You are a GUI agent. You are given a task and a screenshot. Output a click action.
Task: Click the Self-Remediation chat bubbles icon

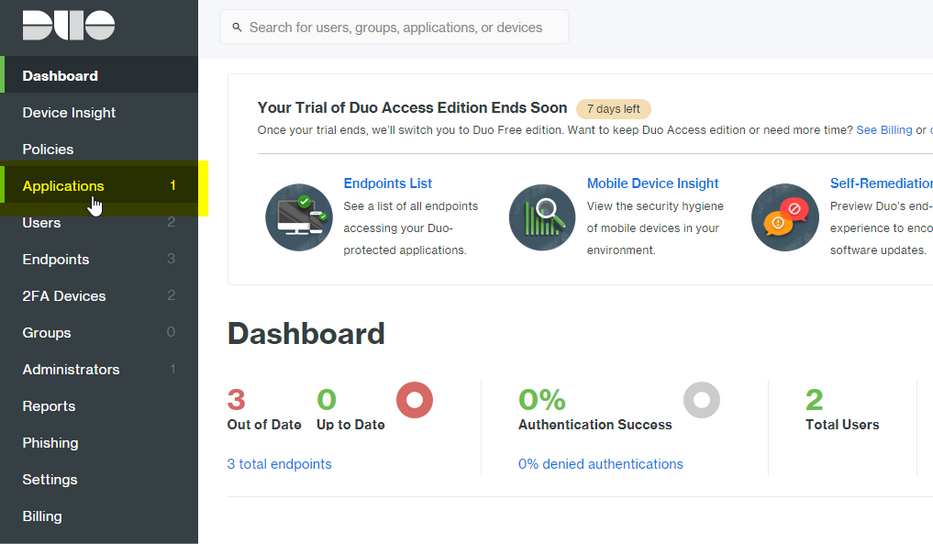(x=785, y=217)
